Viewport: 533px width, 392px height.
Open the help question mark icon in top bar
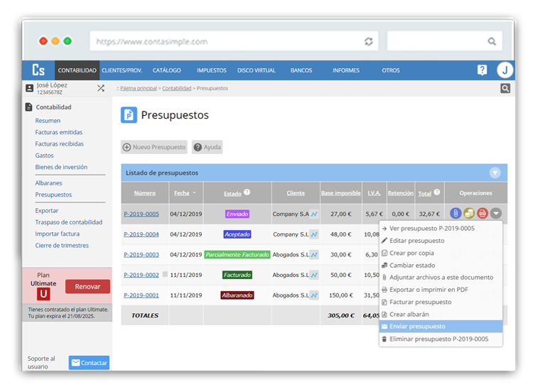click(x=482, y=70)
